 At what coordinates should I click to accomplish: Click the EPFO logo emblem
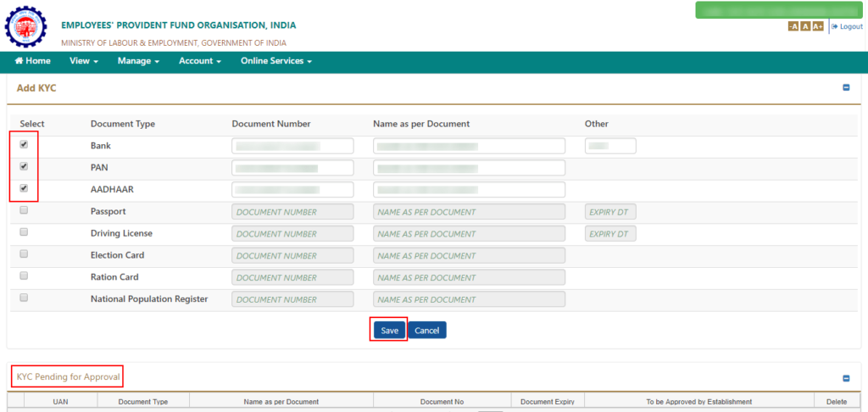(26, 26)
